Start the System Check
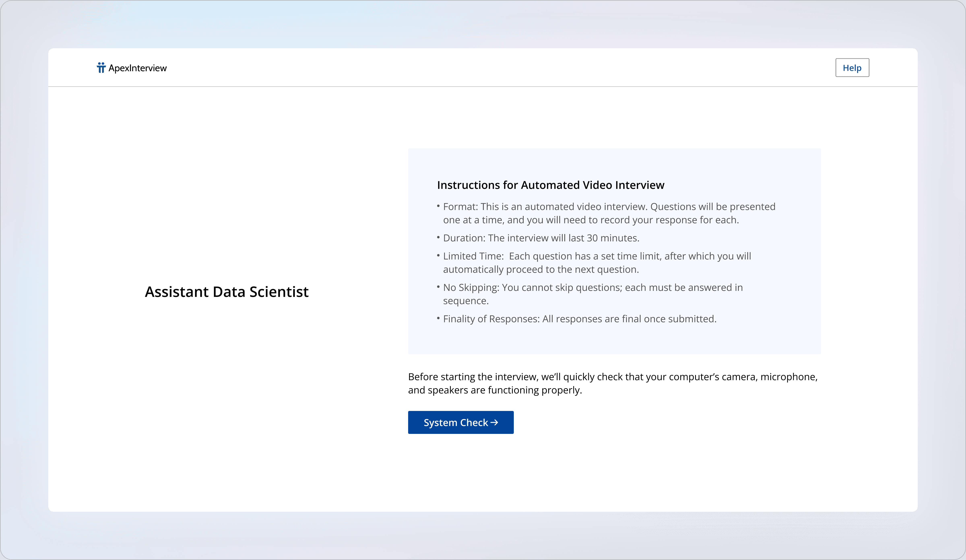The width and height of the screenshot is (966, 560). point(460,422)
